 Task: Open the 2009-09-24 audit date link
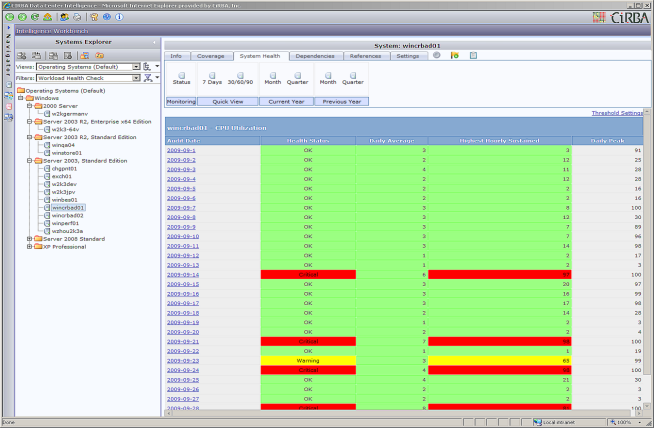(x=183, y=370)
